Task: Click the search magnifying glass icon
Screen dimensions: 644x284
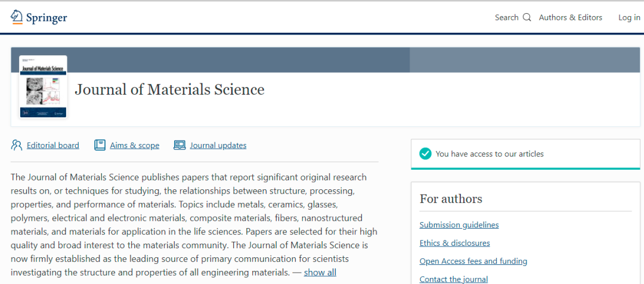Action: 527,17
